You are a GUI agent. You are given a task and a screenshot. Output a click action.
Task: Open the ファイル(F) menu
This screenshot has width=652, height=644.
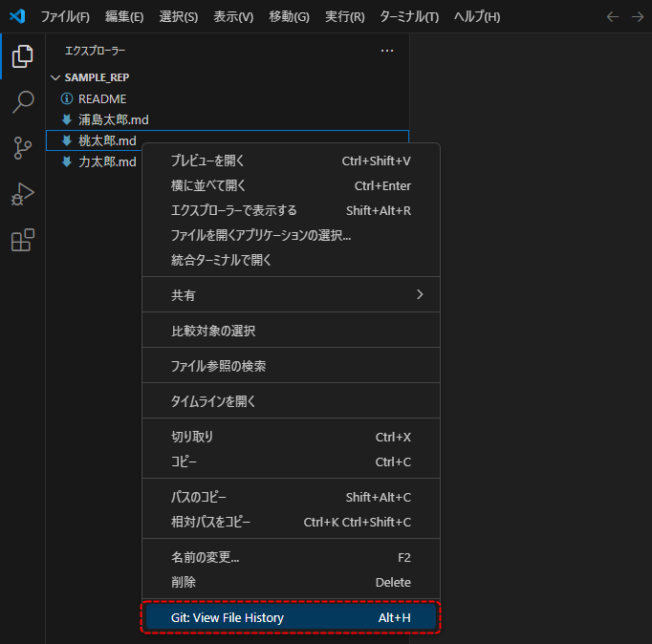65,17
